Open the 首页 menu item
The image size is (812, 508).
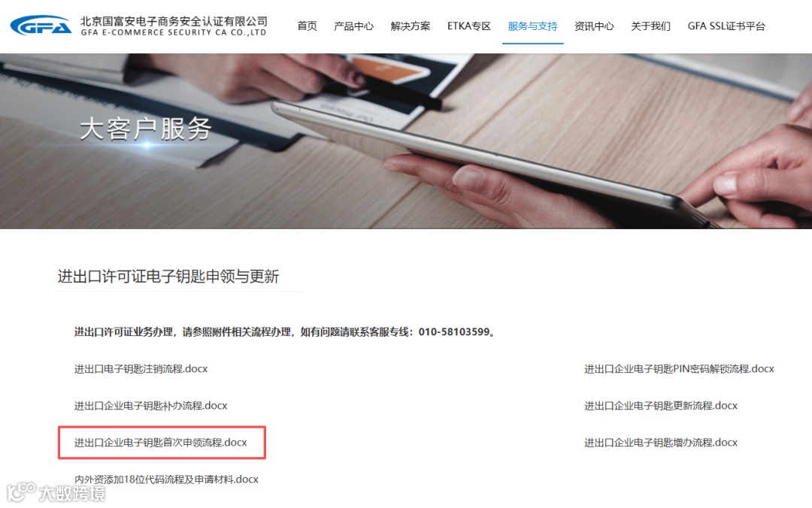tap(307, 26)
